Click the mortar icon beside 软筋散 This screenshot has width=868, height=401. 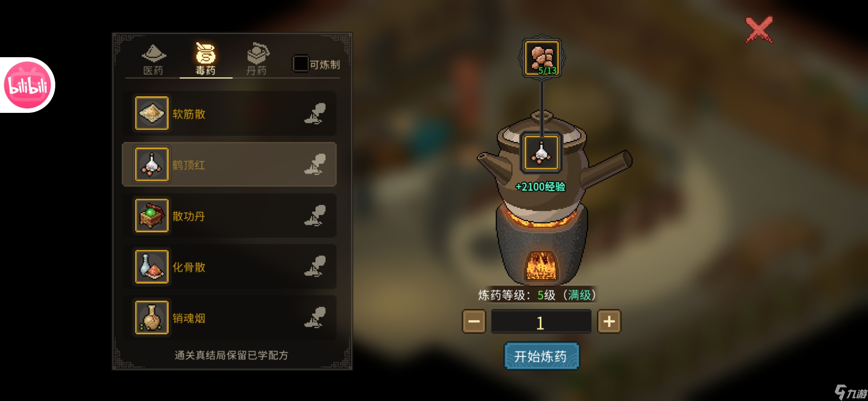pos(315,113)
